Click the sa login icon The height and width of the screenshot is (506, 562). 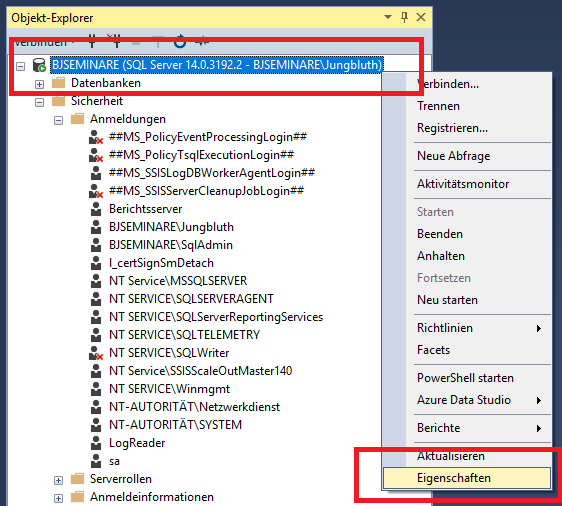click(96, 461)
